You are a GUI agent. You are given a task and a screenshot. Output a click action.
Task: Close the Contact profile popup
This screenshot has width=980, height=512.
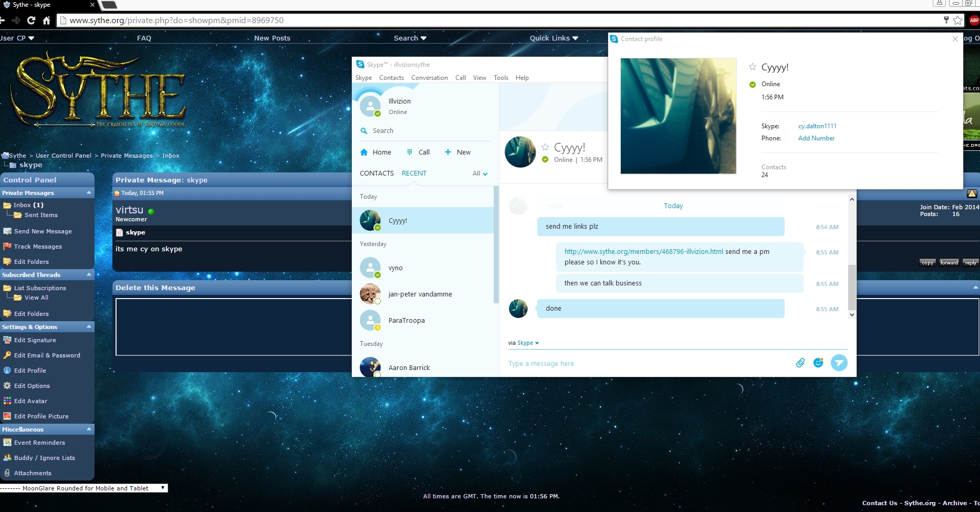pyautogui.click(x=955, y=39)
